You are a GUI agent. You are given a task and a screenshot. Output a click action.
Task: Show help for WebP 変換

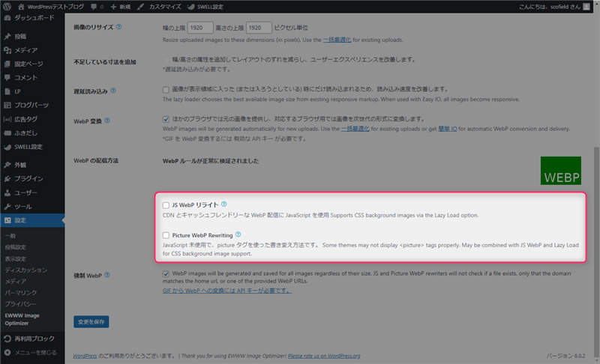107,121
